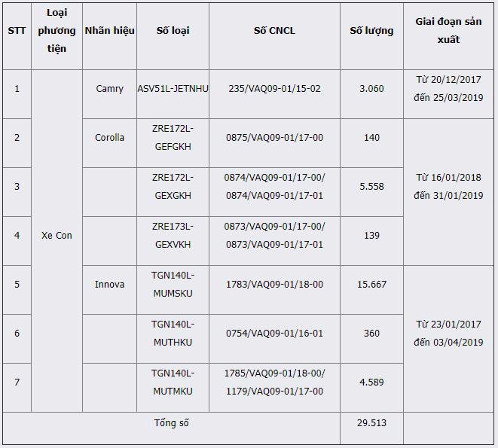Screen dimensions: 498x448
Task: Click the Loại phương tiện header cell
Action: pyautogui.click(x=57, y=31)
